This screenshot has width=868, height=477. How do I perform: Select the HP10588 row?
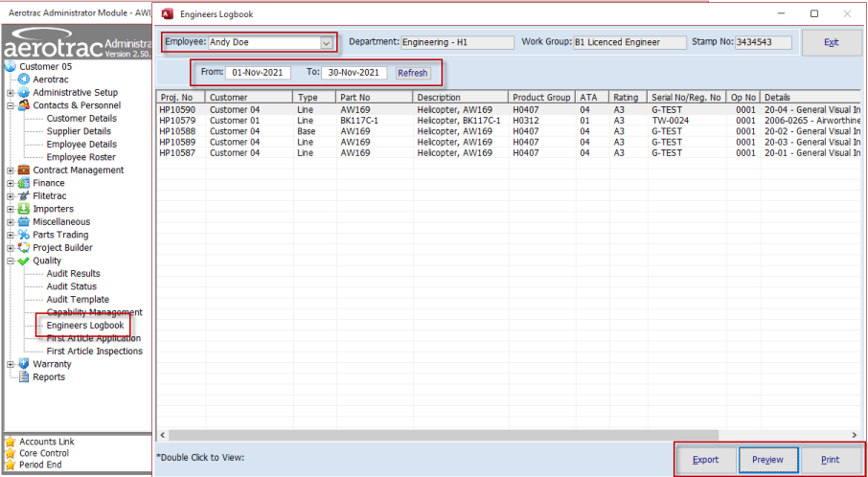508,131
